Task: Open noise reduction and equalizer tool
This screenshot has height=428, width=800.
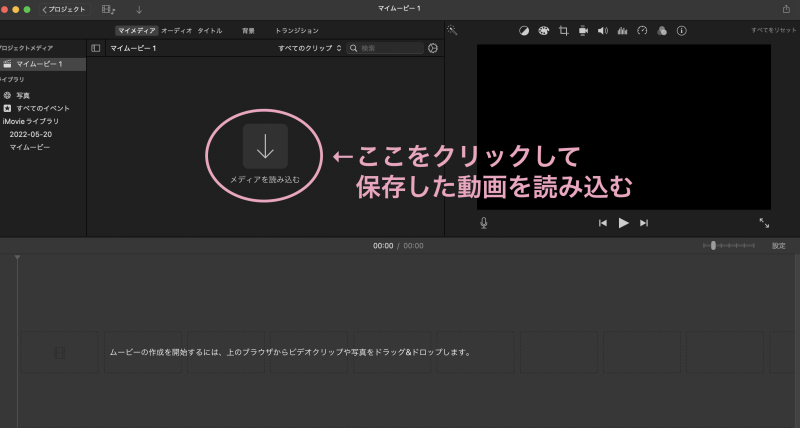Action: coord(622,31)
